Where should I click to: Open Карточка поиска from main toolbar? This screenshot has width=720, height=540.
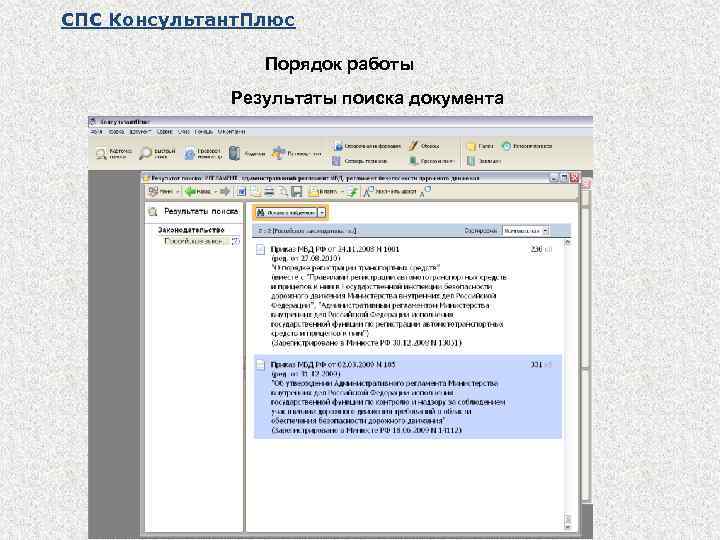click(x=114, y=153)
